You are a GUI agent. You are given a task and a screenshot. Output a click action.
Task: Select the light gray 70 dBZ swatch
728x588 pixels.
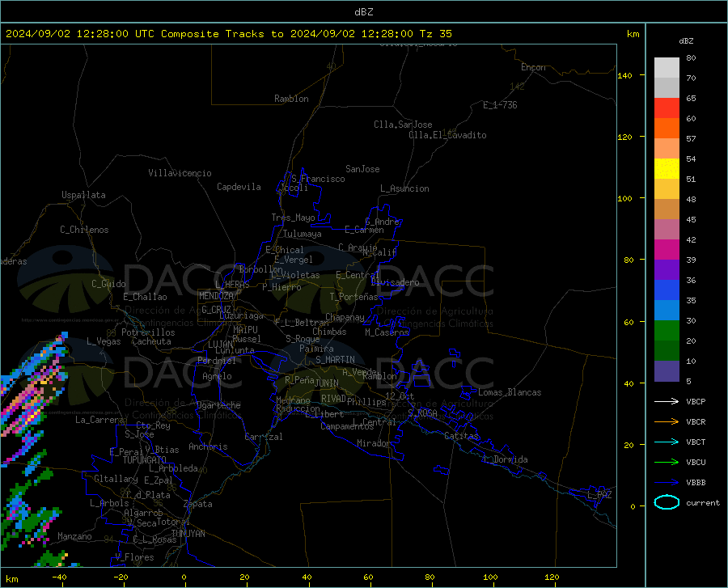667,68
